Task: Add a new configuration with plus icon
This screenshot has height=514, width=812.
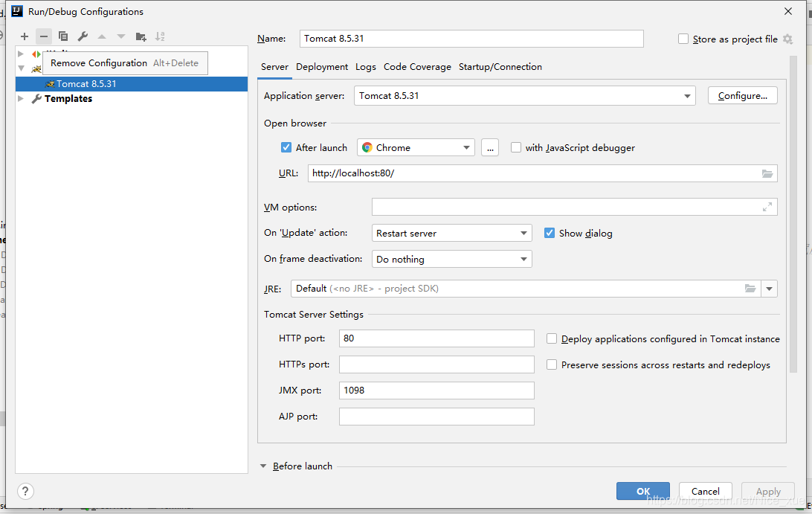Action: pyautogui.click(x=25, y=36)
